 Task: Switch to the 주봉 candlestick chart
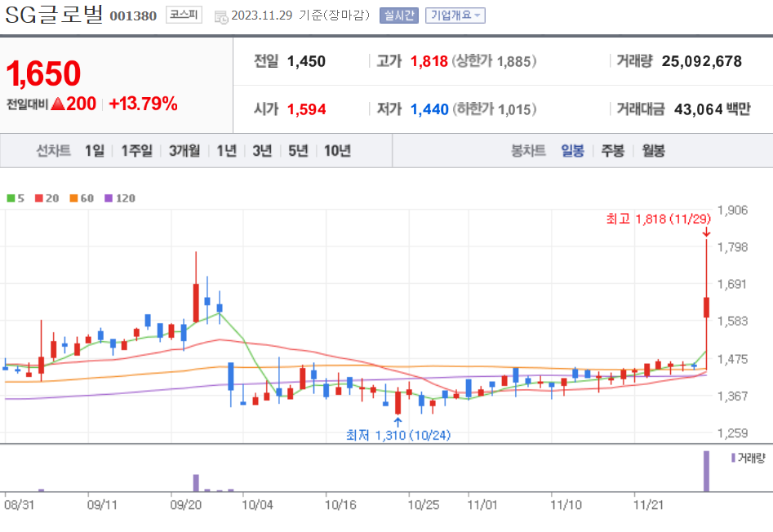tap(612, 151)
